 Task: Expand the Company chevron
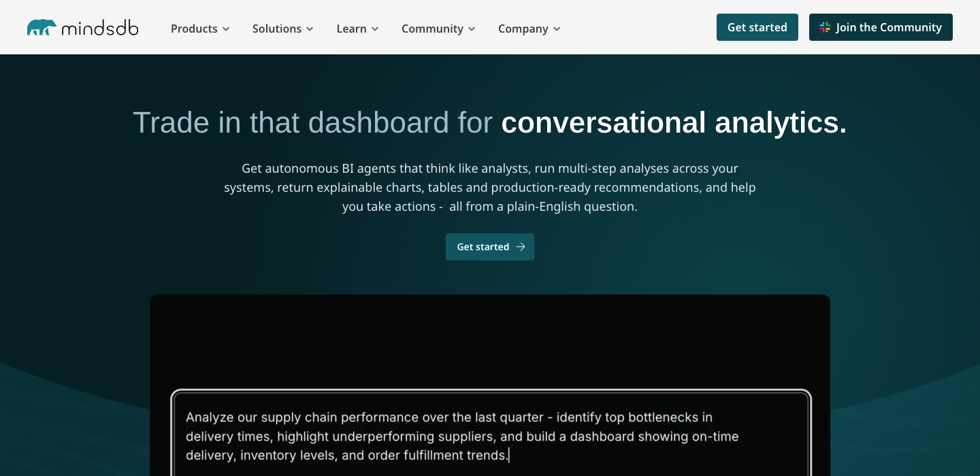(557, 29)
